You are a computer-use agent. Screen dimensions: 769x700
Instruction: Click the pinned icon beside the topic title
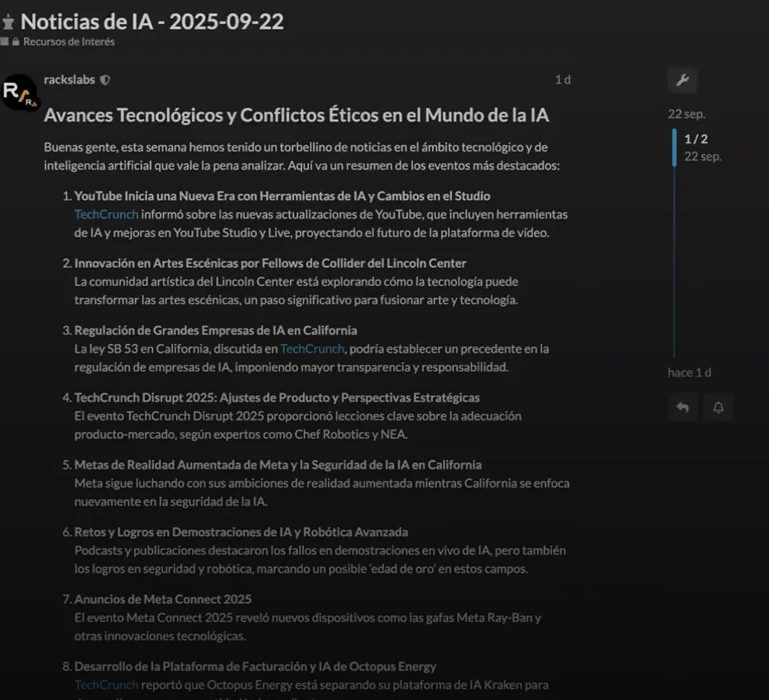(x=8, y=22)
